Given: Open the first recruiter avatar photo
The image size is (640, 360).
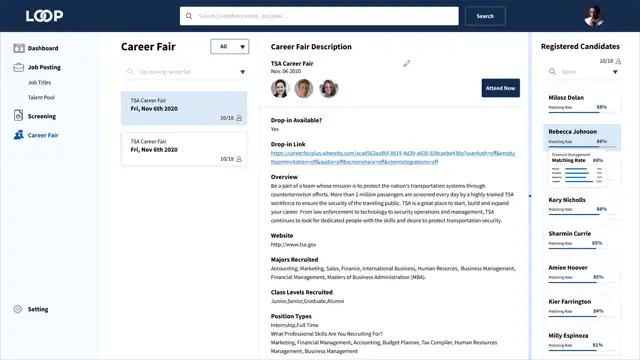Looking at the screenshot, I should [x=280, y=88].
